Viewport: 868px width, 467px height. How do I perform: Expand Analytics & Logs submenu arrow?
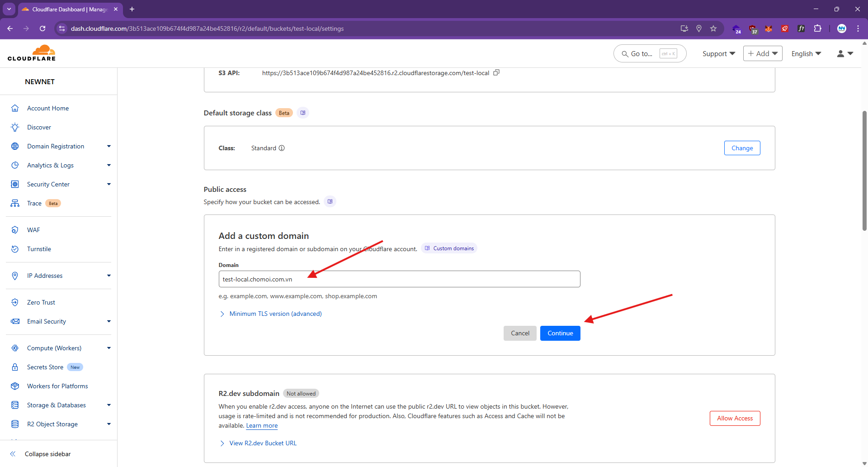[109, 165]
